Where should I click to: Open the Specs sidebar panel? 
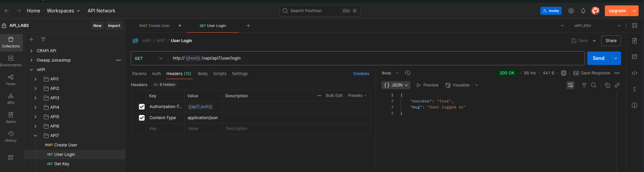11,118
